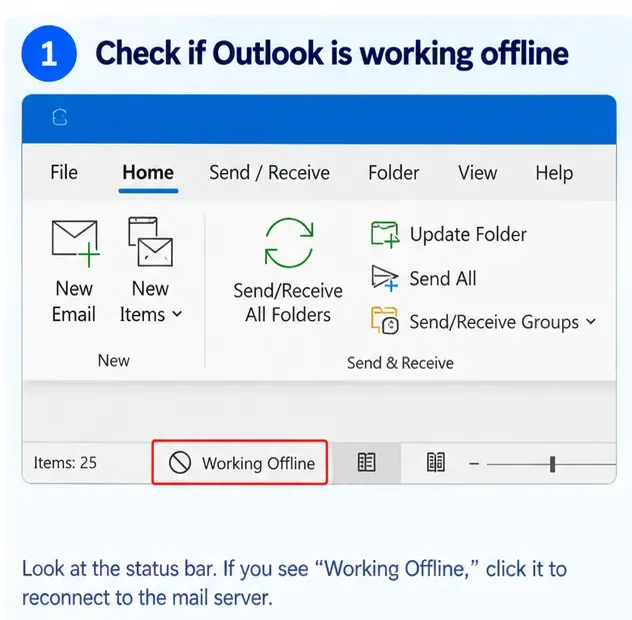This screenshot has height=620, width=632.
Task: Expand Send/Receive Groups dropdown chevron
Action: (591, 321)
